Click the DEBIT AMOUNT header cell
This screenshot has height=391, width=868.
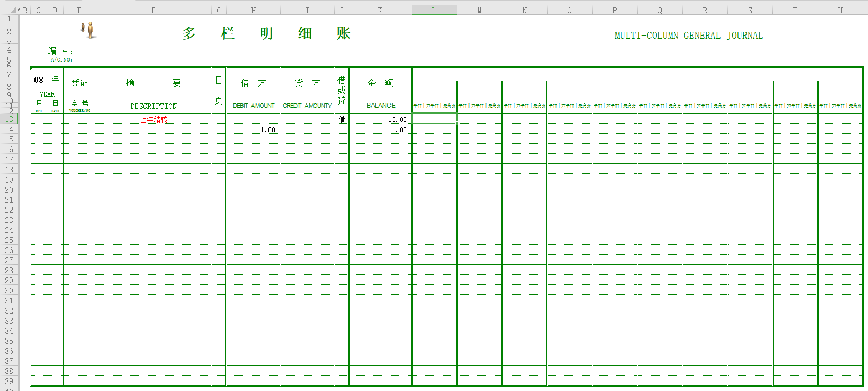[254, 106]
